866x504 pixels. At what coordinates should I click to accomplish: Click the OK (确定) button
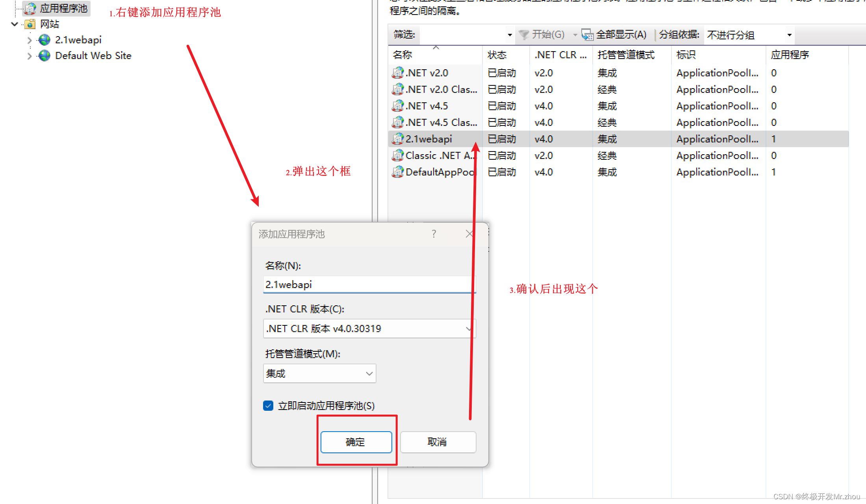pos(356,442)
